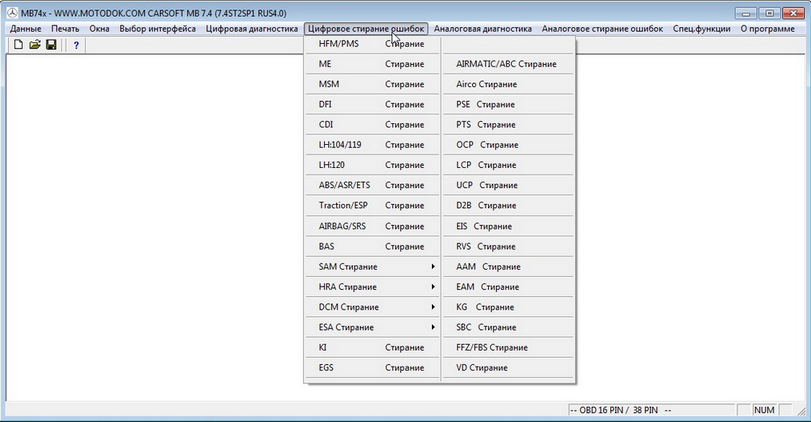Choose ABS/ASR/ETS Стирание item
Image resolution: width=811 pixels, height=422 pixels.
372,185
